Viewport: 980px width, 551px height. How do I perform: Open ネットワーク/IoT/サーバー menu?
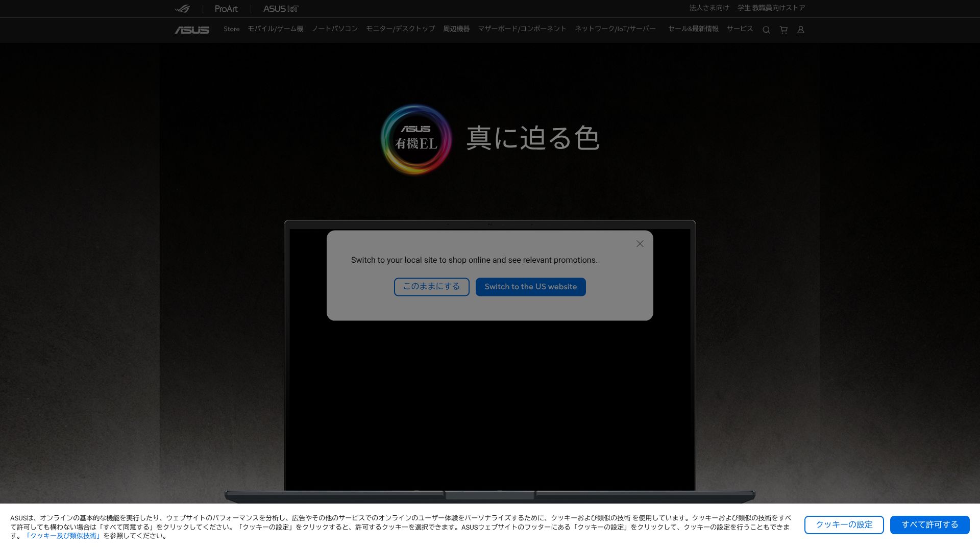click(x=615, y=29)
